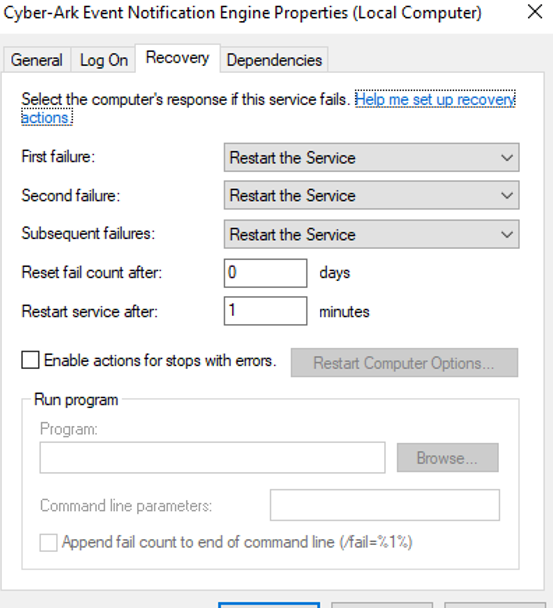Check Append fail count to command line
Screen dimensions: 553x608
tap(48, 542)
